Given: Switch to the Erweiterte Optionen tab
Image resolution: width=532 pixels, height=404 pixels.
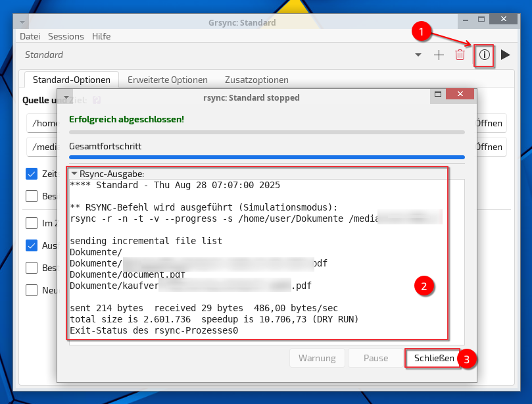Looking at the screenshot, I should point(168,80).
